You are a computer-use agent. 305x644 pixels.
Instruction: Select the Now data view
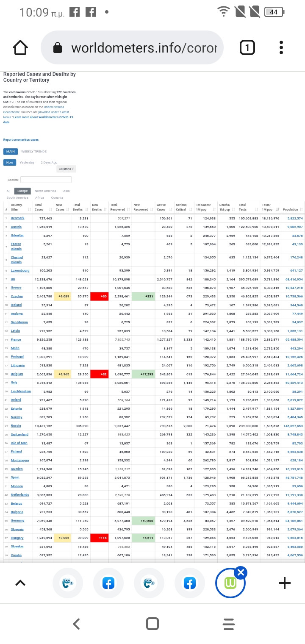[x=9, y=163]
